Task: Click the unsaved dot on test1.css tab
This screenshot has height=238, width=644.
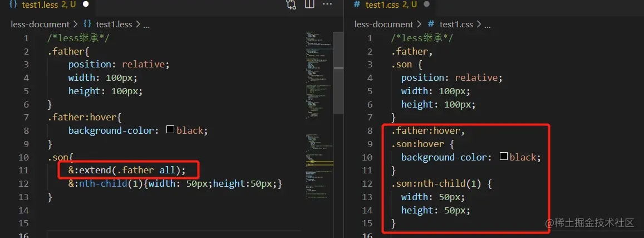Action: pyautogui.click(x=426, y=4)
